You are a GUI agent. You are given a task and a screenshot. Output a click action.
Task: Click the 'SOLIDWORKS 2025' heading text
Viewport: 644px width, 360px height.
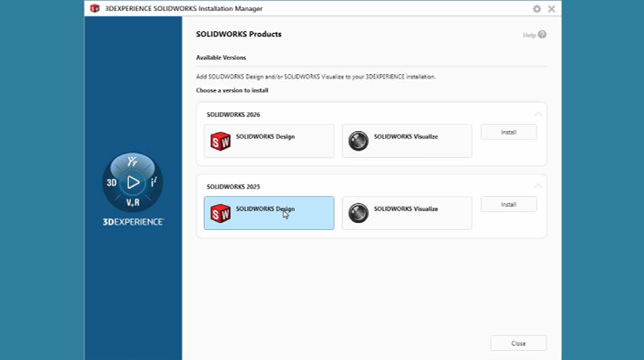233,186
